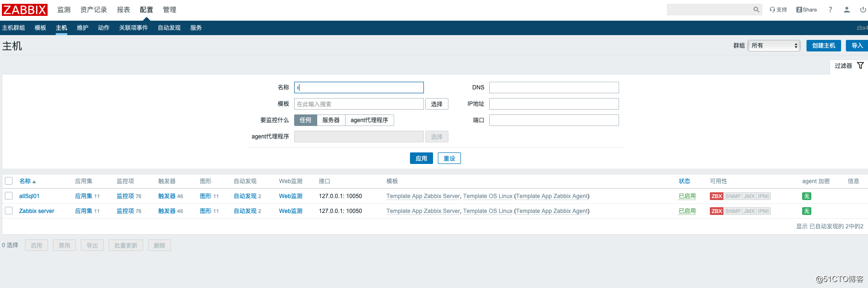The image size is (868, 288).
Task: Click JMX badge in allSql01 row
Action: (749, 196)
